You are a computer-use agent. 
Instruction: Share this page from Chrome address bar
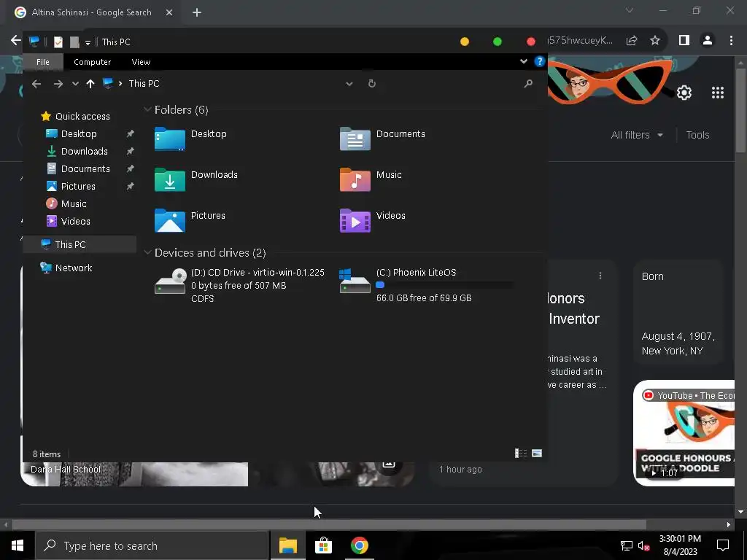[x=632, y=41]
